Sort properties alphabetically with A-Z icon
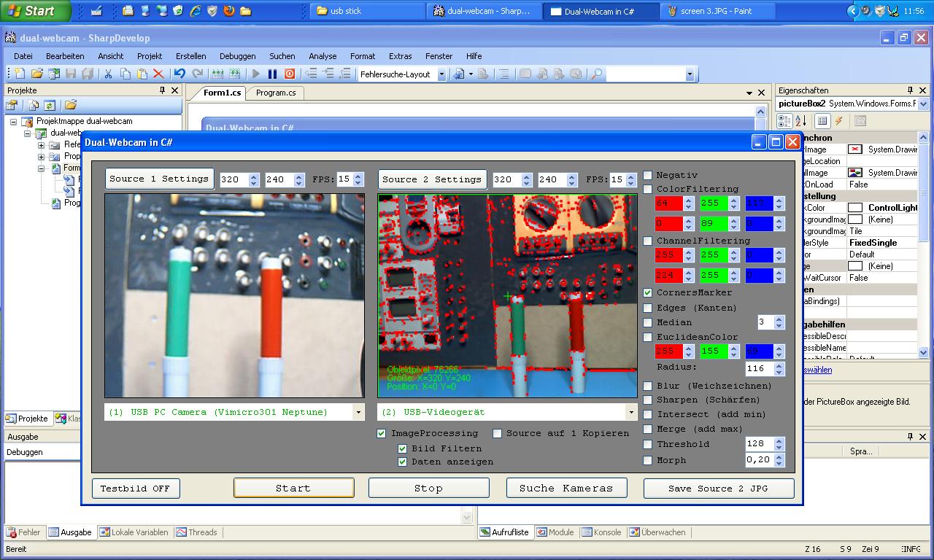Image resolution: width=934 pixels, height=560 pixels. pyautogui.click(x=800, y=121)
